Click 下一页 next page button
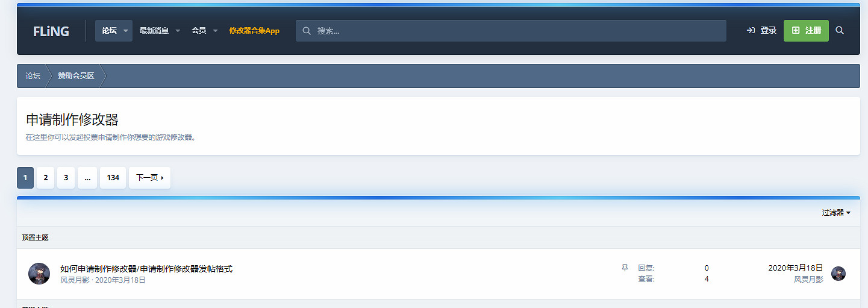 pyautogui.click(x=149, y=178)
